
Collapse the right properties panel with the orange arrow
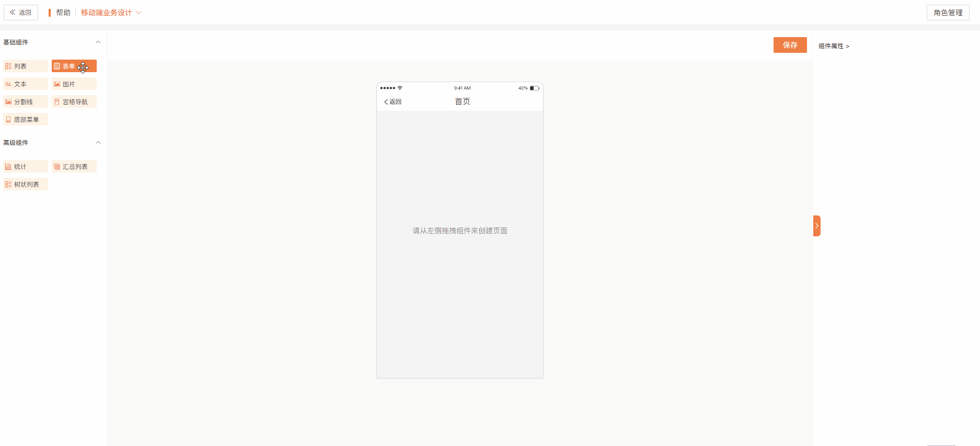click(x=816, y=226)
